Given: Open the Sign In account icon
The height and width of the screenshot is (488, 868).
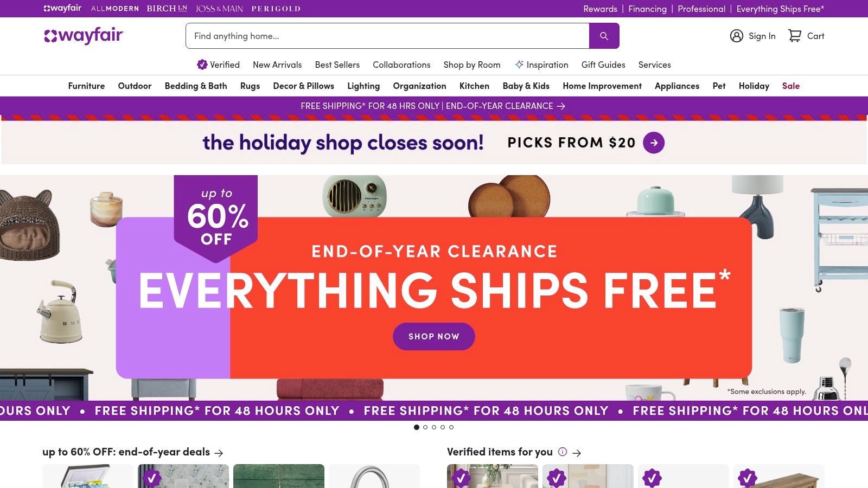Looking at the screenshot, I should tap(736, 36).
